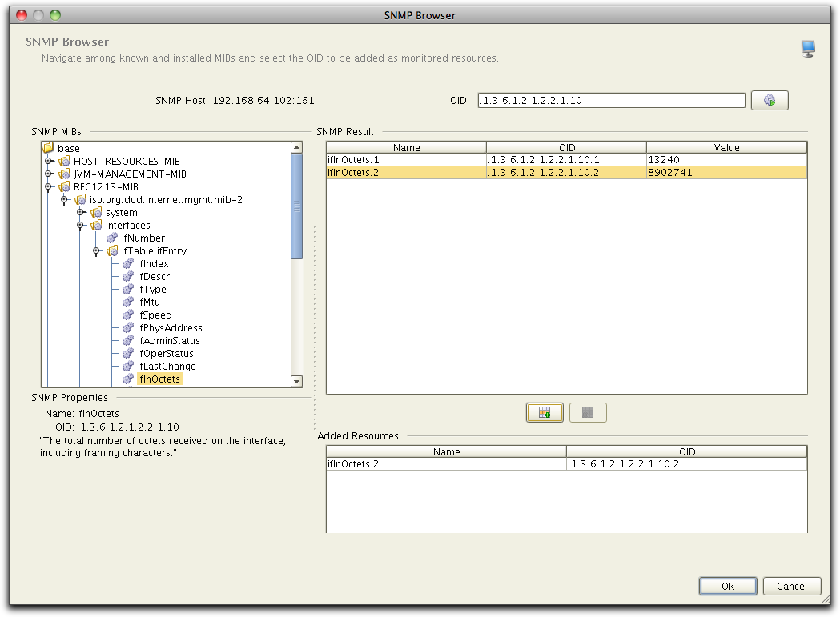The height and width of the screenshot is (617, 840).
Task: Expand the JVM-MANAGEMENT-MIB node
Action: [x=48, y=174]
